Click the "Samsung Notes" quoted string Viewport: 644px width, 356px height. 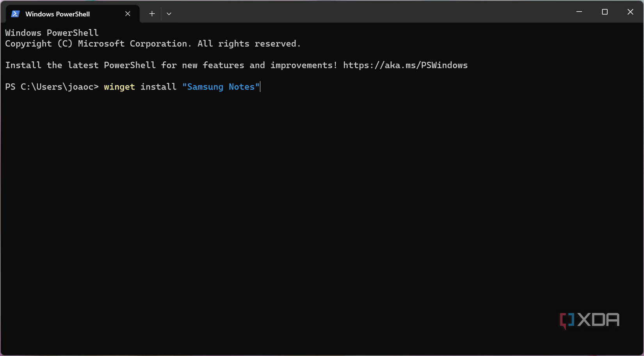point(221,87)
